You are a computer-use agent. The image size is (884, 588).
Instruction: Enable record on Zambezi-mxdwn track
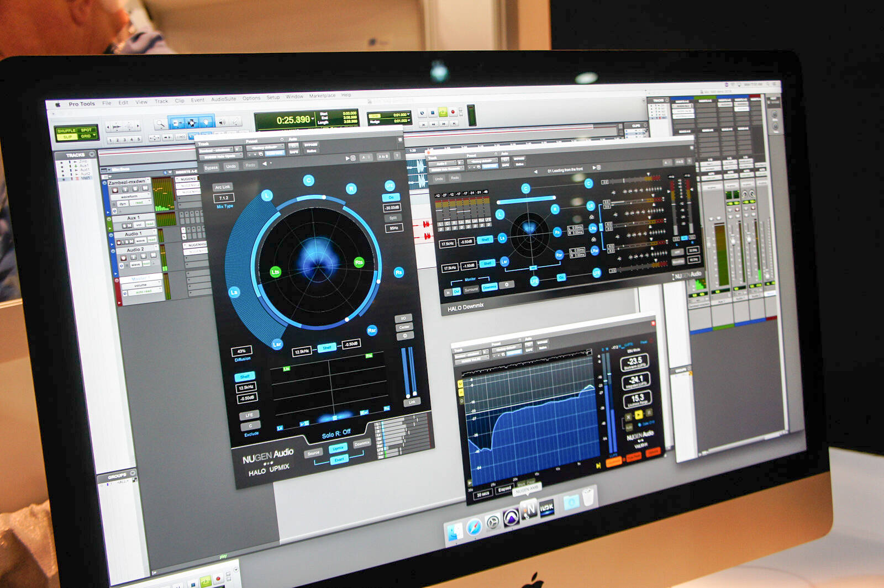(115, 190)
